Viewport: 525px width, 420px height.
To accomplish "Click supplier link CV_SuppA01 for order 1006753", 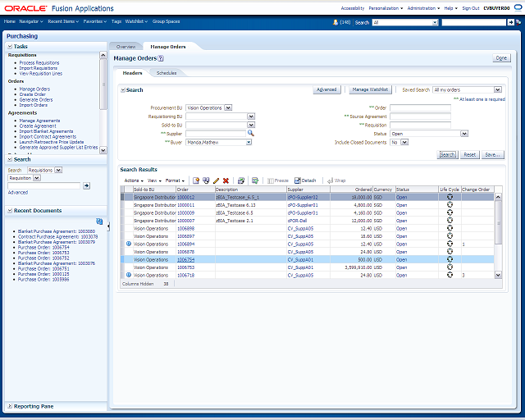I will 300,267.
